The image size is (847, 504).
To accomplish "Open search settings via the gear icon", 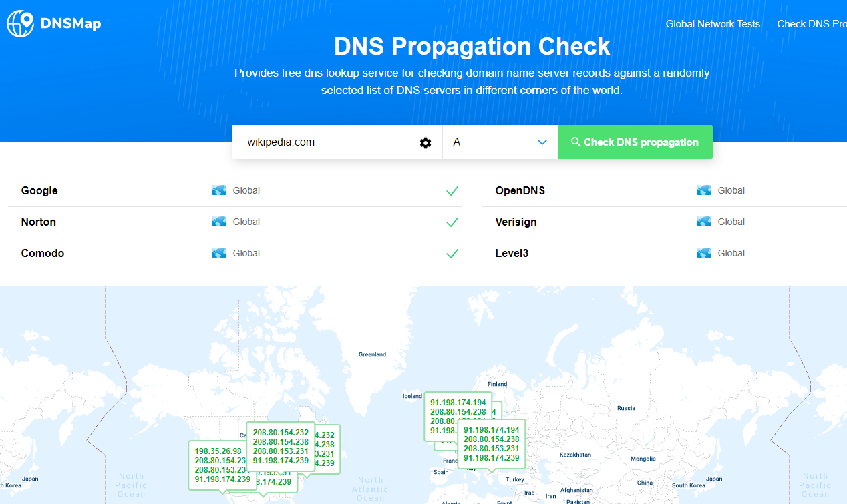I will click(x=426, y=142).
